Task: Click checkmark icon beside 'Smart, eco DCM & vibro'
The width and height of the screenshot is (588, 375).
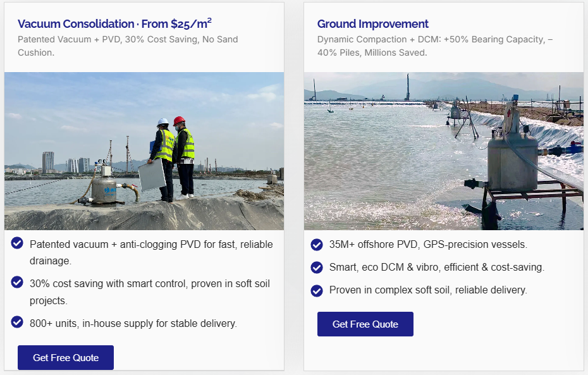Action: pos(317,267)
